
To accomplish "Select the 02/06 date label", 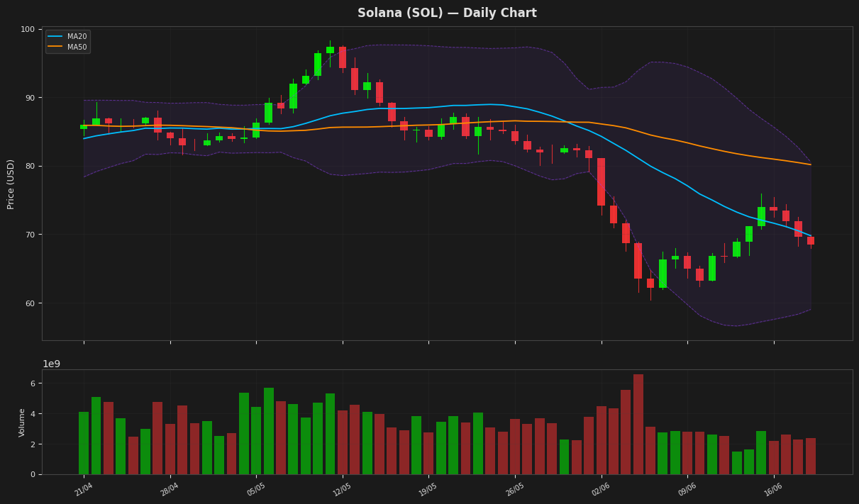I will pos(601,488).
